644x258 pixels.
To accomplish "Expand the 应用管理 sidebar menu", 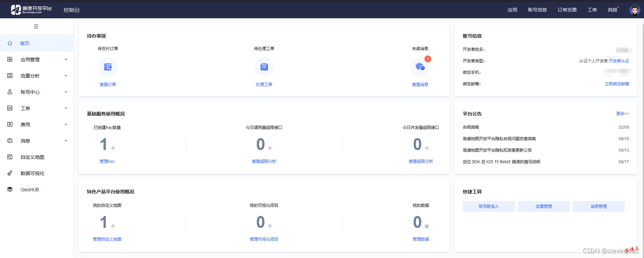I will (x=37, y=60).
